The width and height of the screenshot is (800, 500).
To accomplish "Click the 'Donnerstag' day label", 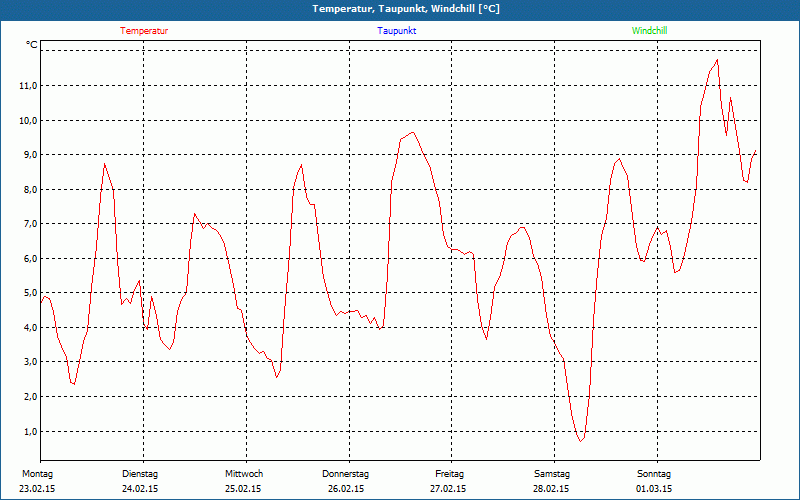I will 345,474.
